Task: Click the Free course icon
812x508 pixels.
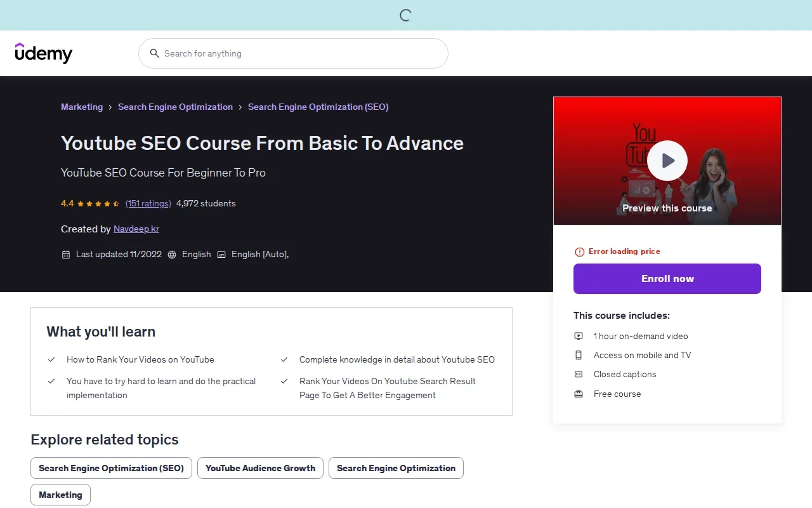Action: coord(579,394)
